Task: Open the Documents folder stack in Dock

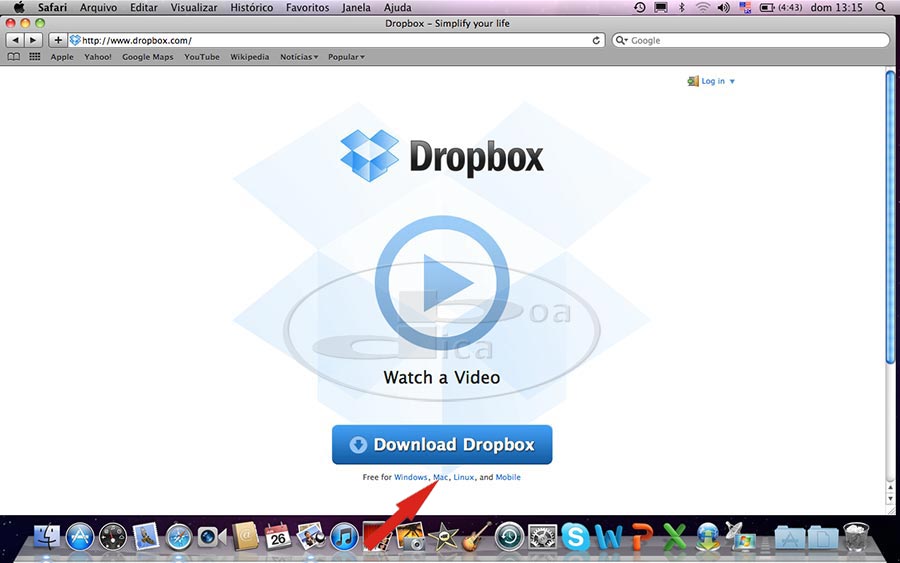Action: tap(823, 538)
